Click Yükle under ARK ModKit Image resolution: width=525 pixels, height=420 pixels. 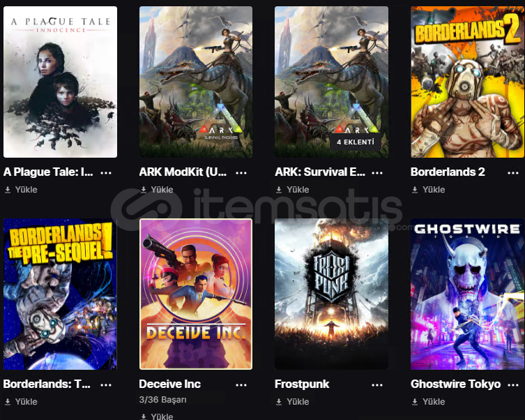click(157, 190)
